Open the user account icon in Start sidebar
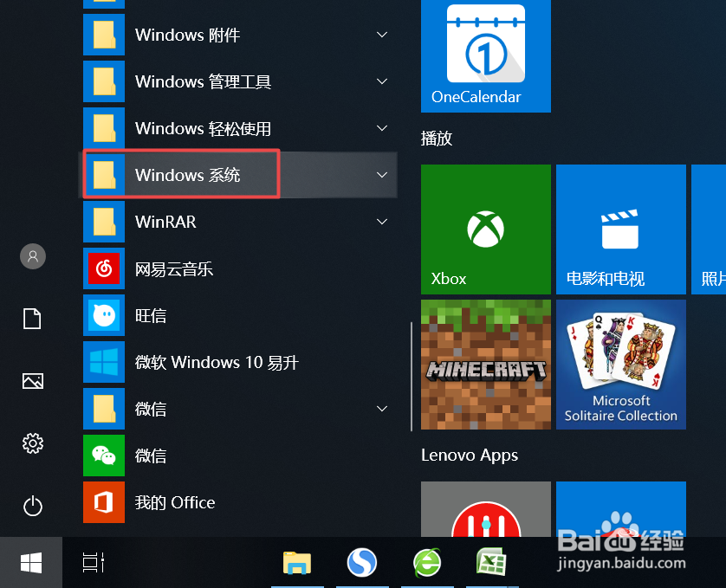Viewport: 726px width, 588px height. [x=33, y=256]
